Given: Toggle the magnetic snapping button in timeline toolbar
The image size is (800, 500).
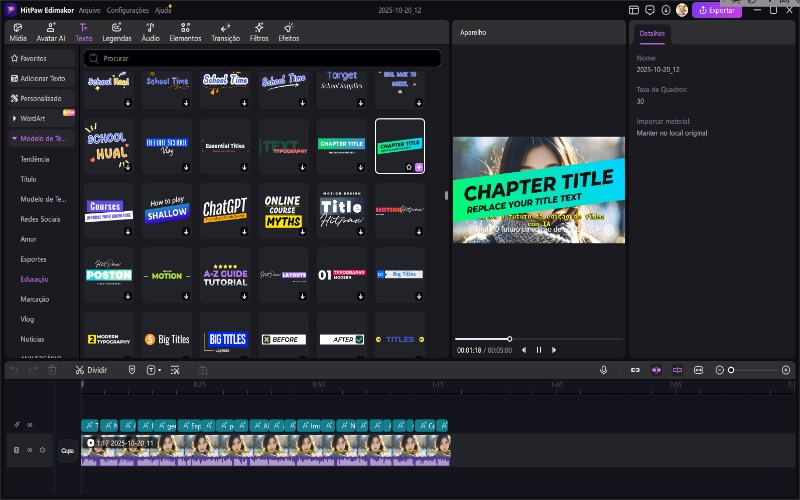Looking at the screenshot, I should (x=656, y=370).
